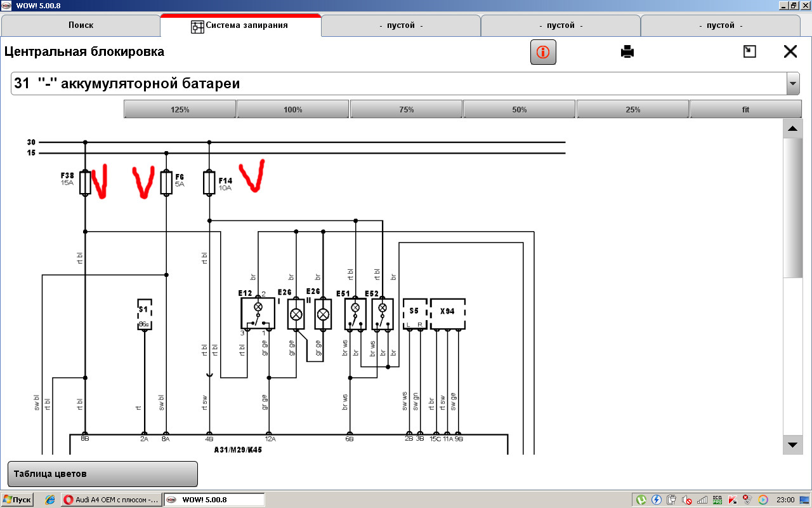Open Internet Explorer from quick launch
The height and width of the screenshot is (508, 812).
[x=49, y=500]
